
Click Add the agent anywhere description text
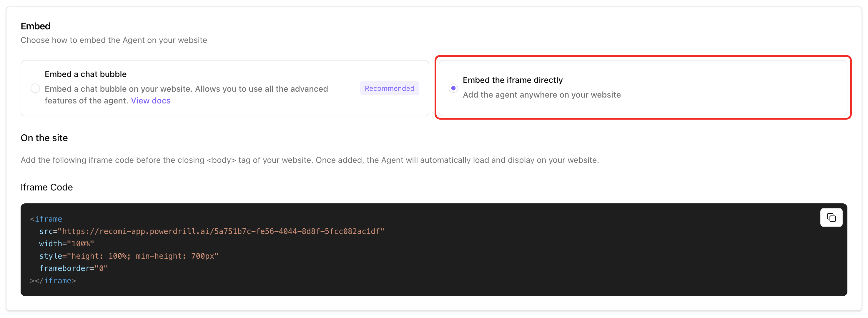coord(541,95)
